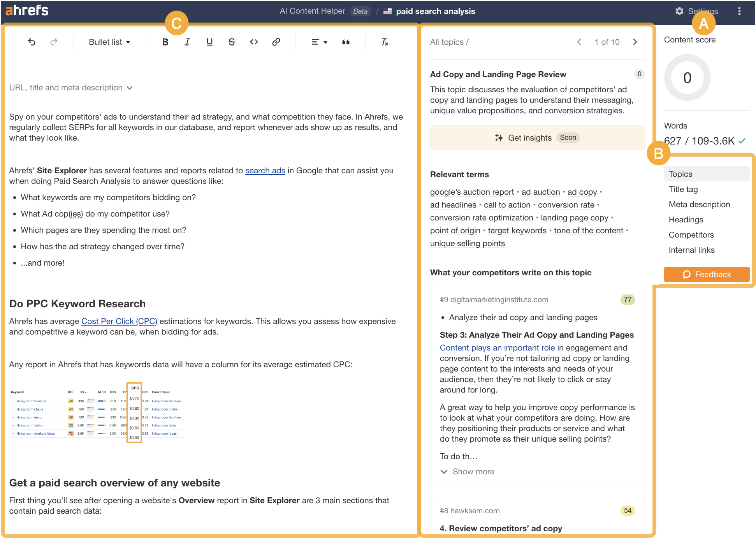
Task: Open the three-dot more options menu
Action: (x=739, y=11)
